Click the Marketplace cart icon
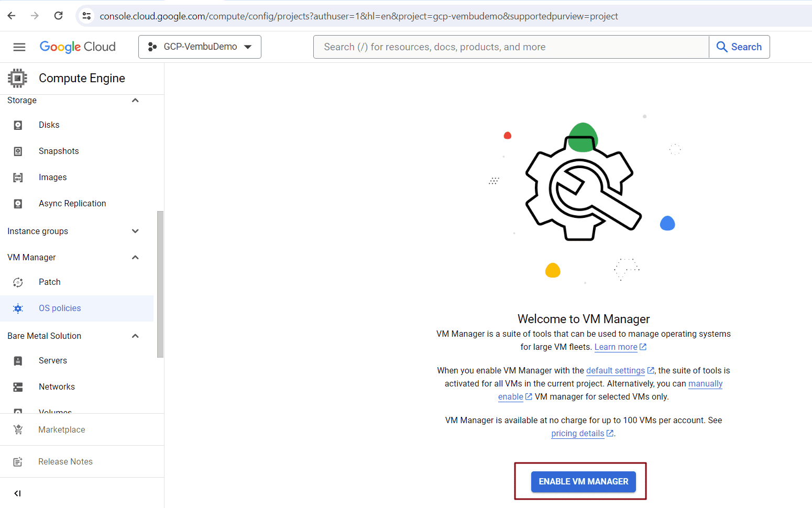 pos(18,429)
